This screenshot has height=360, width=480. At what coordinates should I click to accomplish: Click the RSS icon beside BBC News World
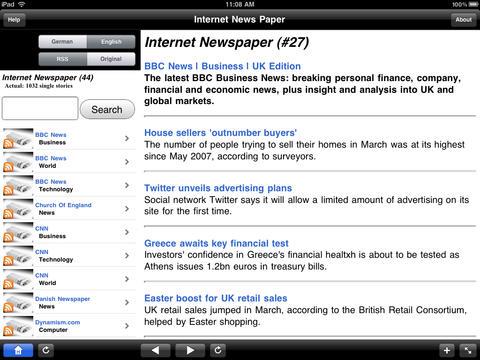(x=8, y=167)
